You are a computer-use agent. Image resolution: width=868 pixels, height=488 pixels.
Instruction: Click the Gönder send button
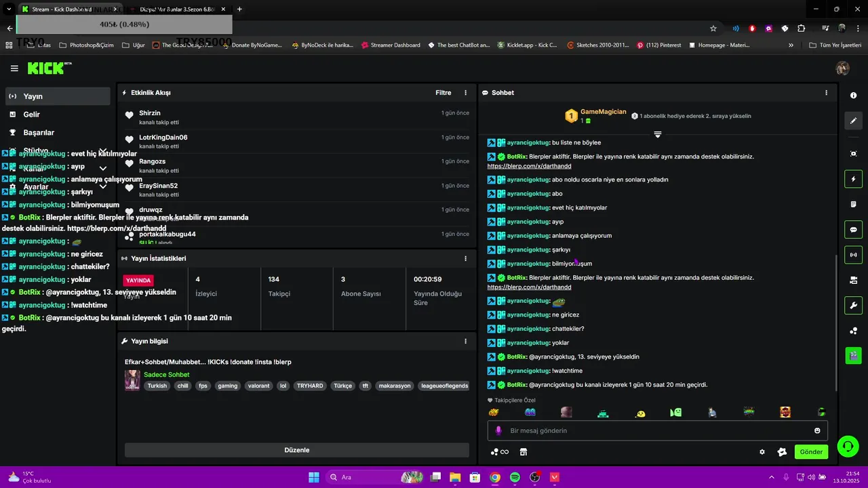[811, 452]
